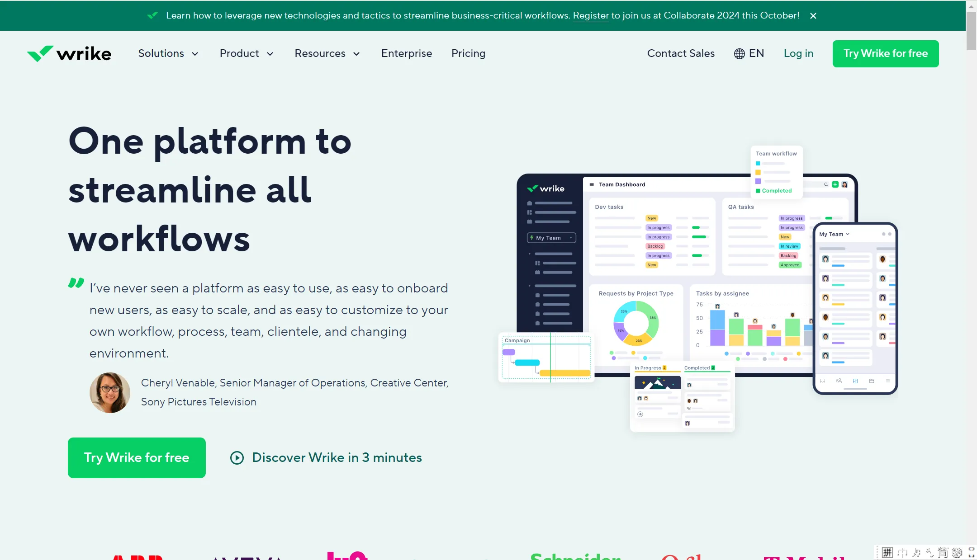Click the Wrike logo inside dashboard panel

pos(545,188)
